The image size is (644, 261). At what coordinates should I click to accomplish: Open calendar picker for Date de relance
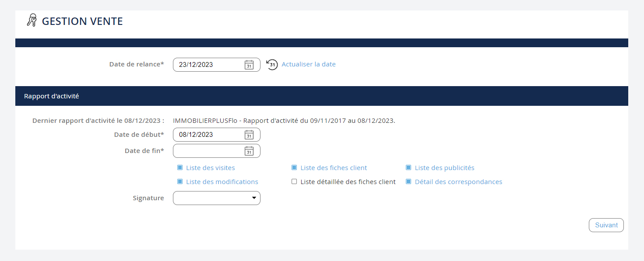pyautogui.click(x=249, y=65)
